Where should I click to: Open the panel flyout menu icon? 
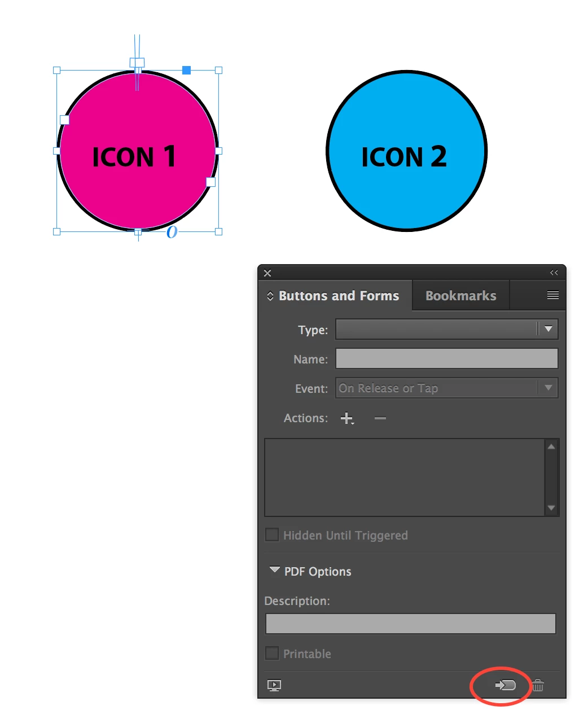(553, 295)
